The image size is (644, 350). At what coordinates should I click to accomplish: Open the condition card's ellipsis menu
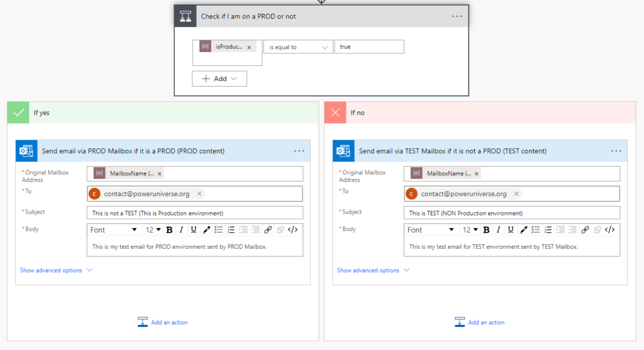click(457, 16)
